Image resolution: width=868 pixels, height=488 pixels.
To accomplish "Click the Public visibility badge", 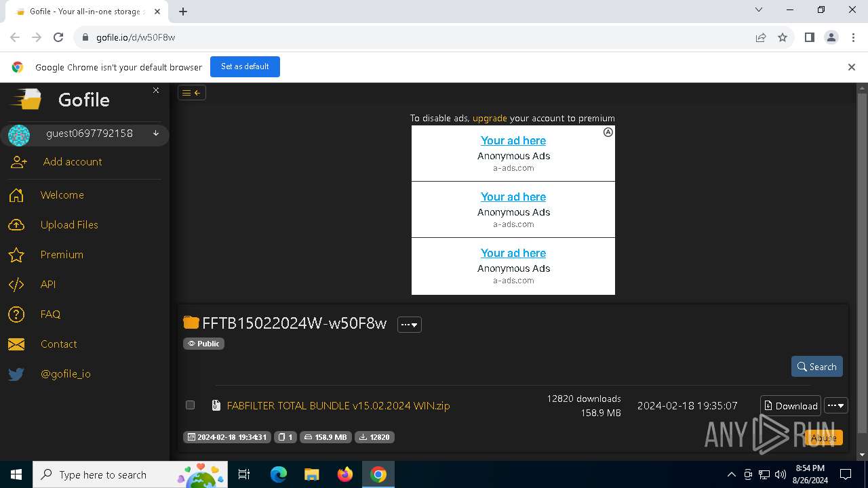I will [203, 344].
